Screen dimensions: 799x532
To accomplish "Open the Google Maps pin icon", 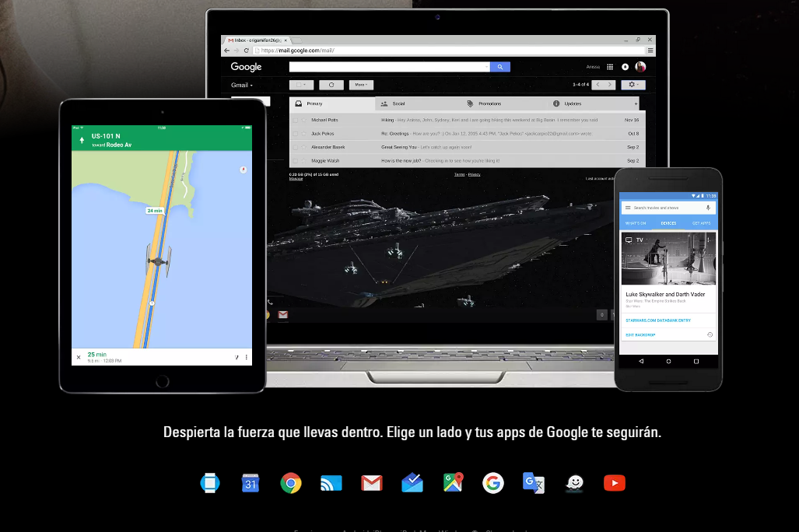I will point(453,482).
